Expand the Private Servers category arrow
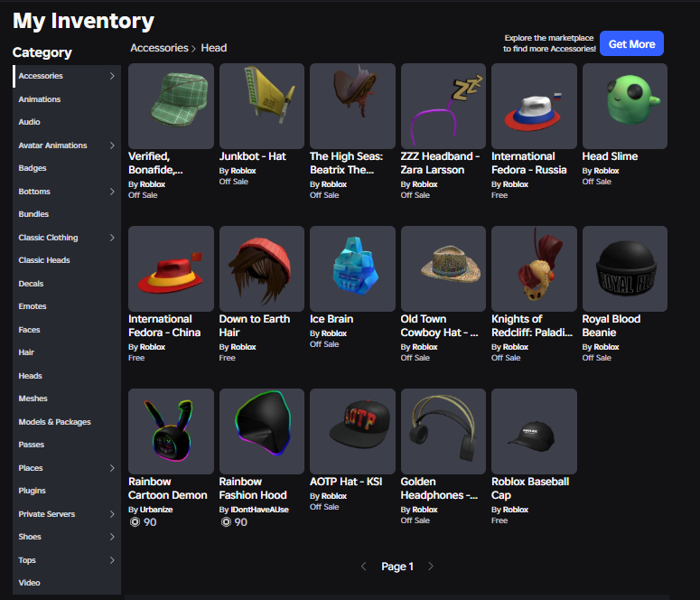The height and width of the screenshot is (600, 700). [x=112, y=514]
